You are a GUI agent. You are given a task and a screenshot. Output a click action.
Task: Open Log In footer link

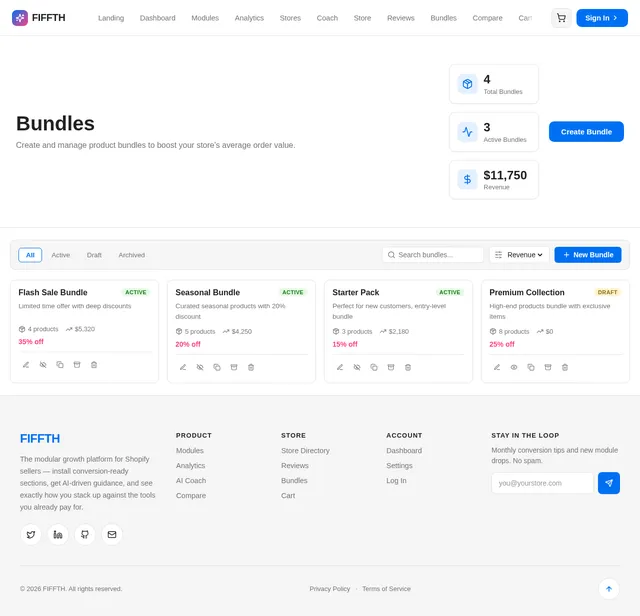coord(396,480)
